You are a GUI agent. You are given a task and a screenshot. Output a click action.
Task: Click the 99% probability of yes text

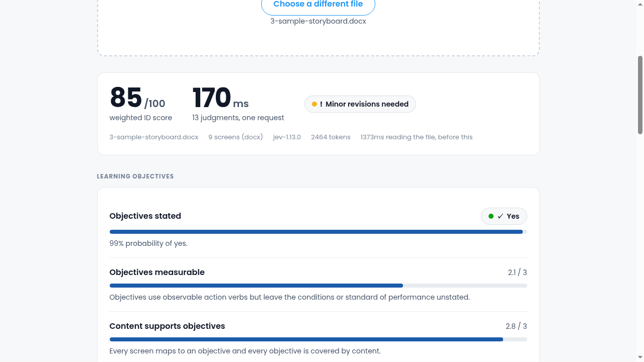click(148, 243)
